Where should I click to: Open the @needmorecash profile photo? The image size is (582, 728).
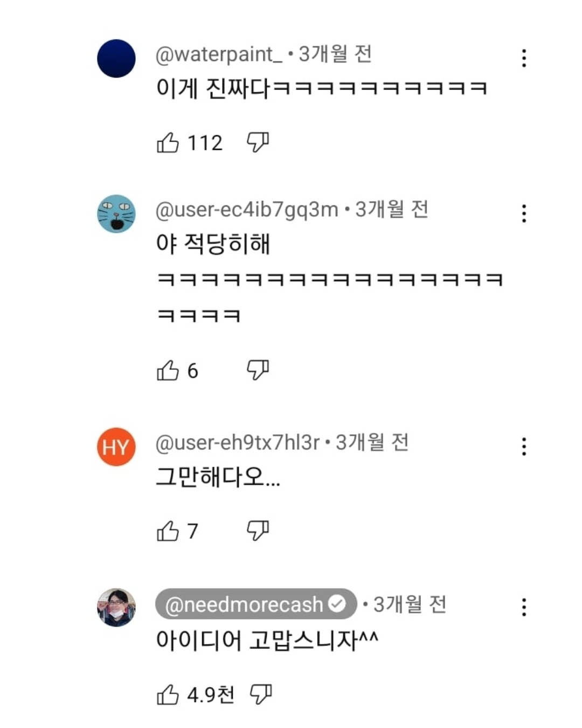[x=116, y=607]
